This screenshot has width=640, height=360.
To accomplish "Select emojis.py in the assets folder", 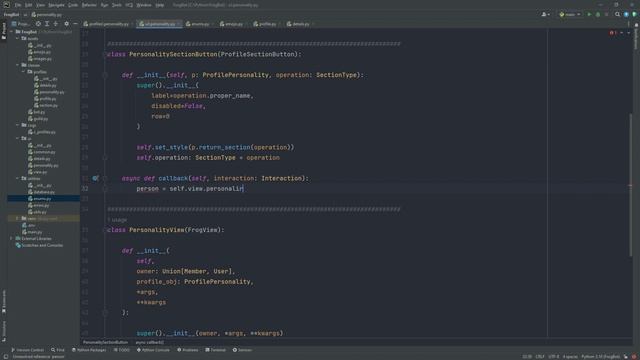I will [x=40, y=52].
